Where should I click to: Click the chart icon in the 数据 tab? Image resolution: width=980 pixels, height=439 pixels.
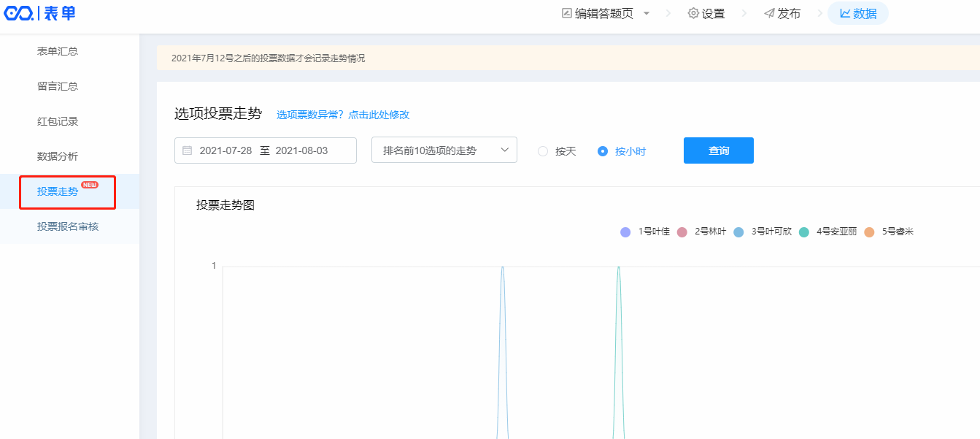pyautogui.click(x=845, y=13)
